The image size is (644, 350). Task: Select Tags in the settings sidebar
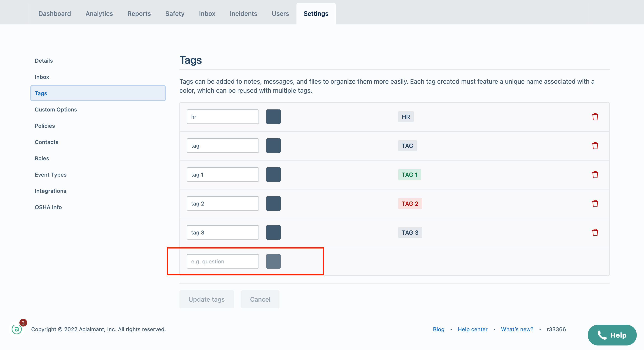coord(98,93)
